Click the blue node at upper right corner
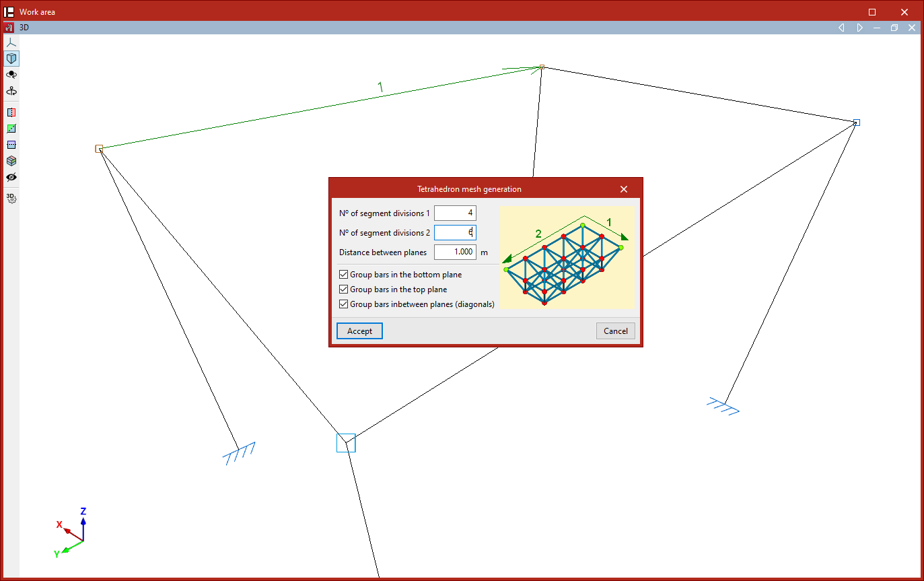The width and height of the screenshot is (924, 581). [x=856, y=123]
